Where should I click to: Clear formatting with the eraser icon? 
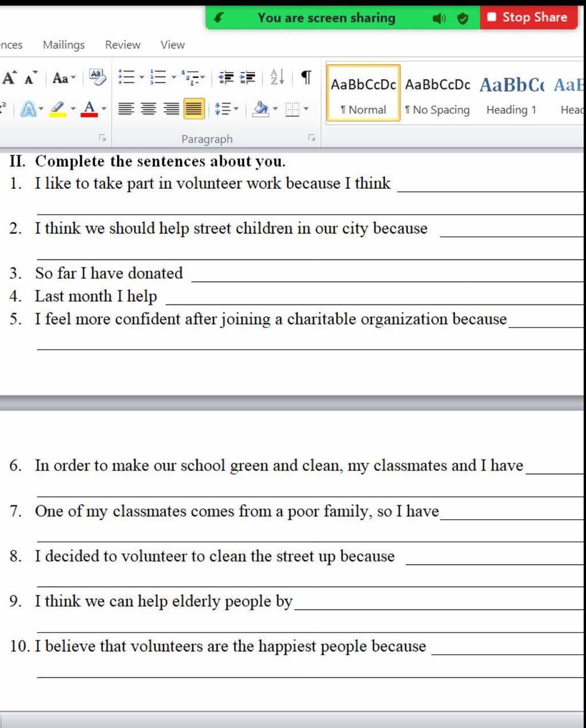97,77
